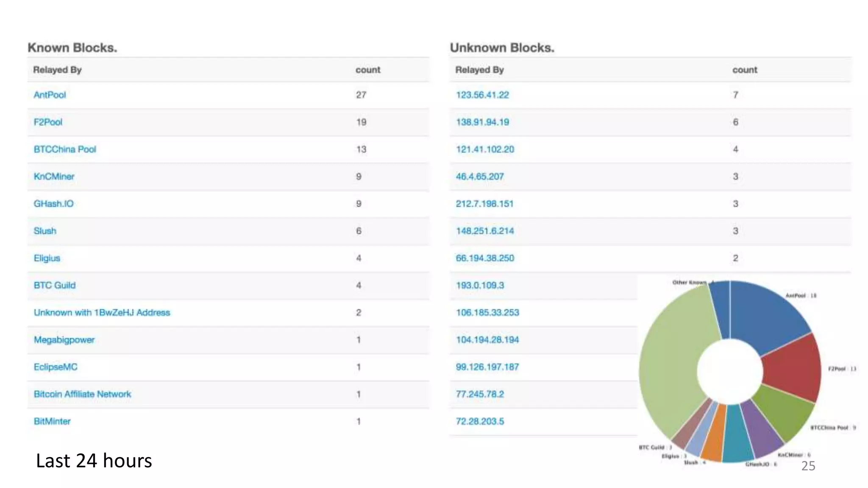Click IP link 138.91.94.19
The width and height of the screenshot is (868, 488).
482,122
